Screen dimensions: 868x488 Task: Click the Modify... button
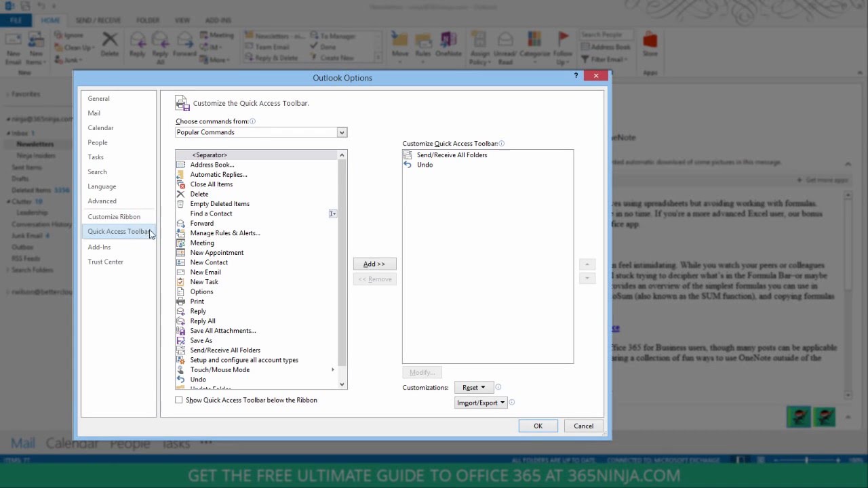pyautogui.click(x=422, y=373)
